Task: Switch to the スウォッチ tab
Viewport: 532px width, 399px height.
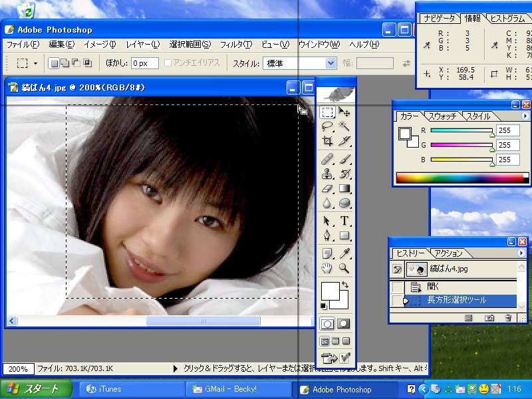Action: pyautogui.click(x=442, y=116)
